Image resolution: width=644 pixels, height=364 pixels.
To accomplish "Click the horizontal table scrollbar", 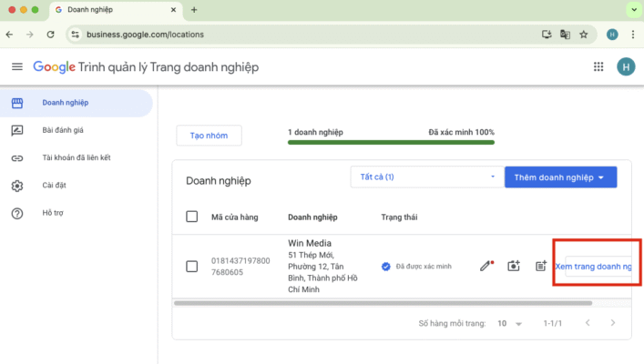I will click(x=383, y=303).
